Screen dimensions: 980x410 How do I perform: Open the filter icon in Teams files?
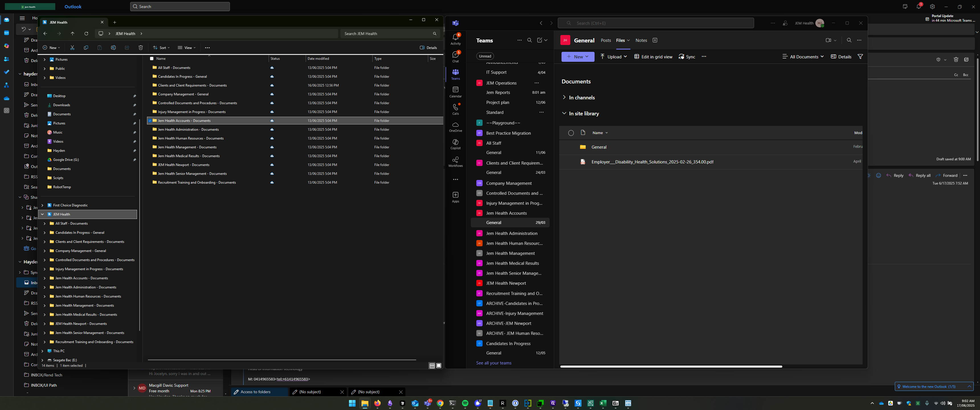pyautogui.click(x=860, y=57)
